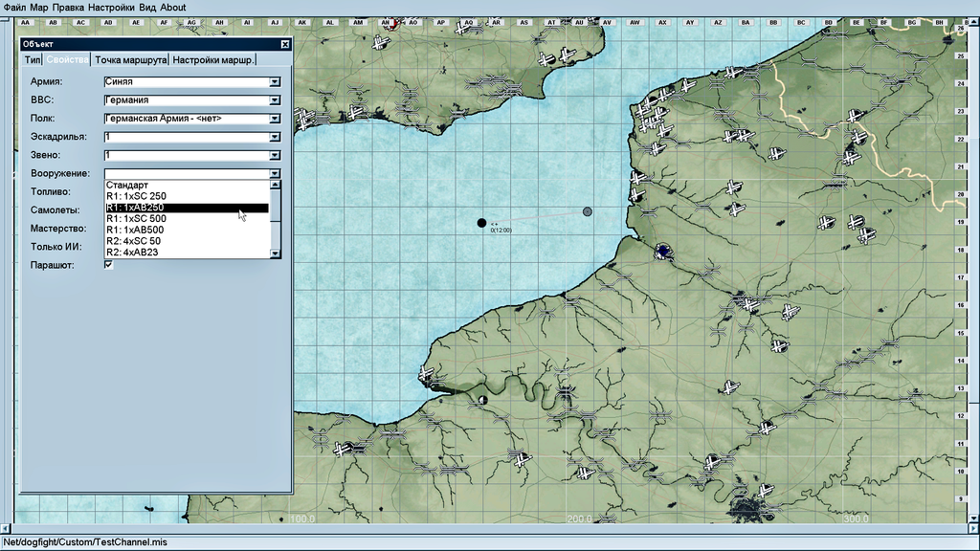Select R1: 1xAB500 loadout
The image size is (980, 551).
point(187,230)
